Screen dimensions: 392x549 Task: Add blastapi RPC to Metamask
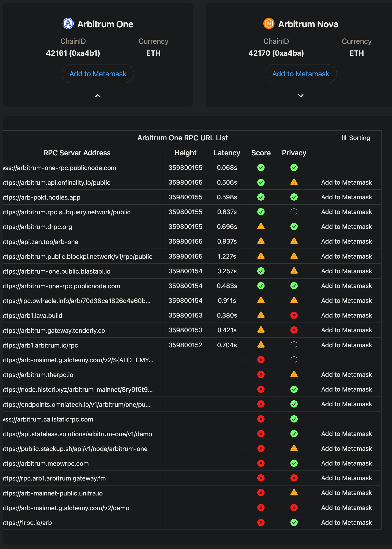(x=346, y=271)
